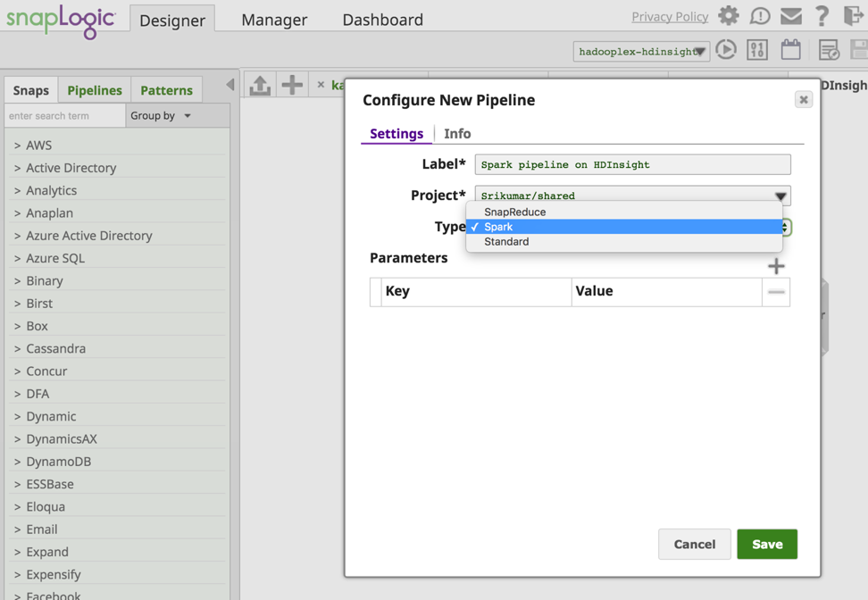Click the Value column header
This screenshot has width=868, height=600.
tap(666, 292)
